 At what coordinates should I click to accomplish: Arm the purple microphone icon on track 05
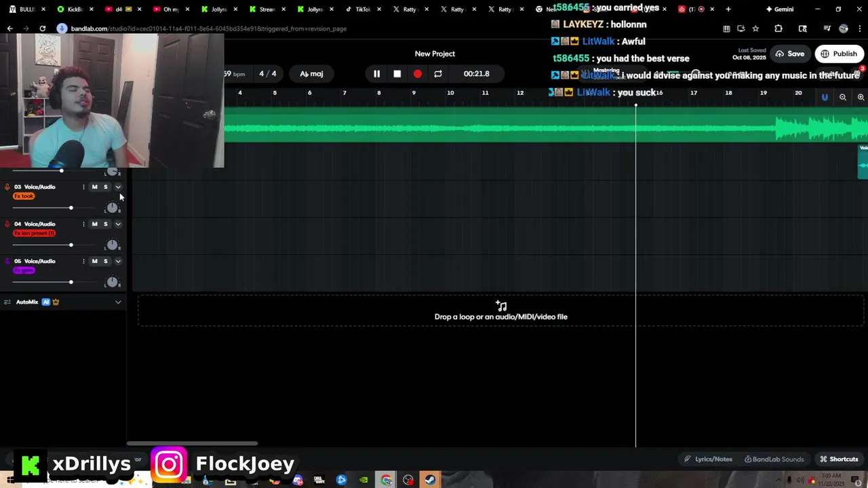pyautogui.click(x=7, y=262)
